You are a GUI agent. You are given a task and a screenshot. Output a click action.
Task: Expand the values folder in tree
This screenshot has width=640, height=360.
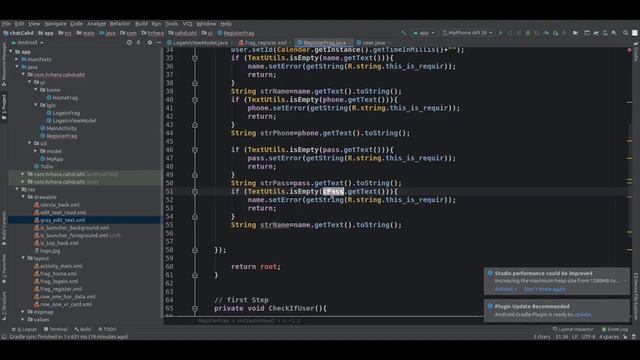click(x=23, y=320)
